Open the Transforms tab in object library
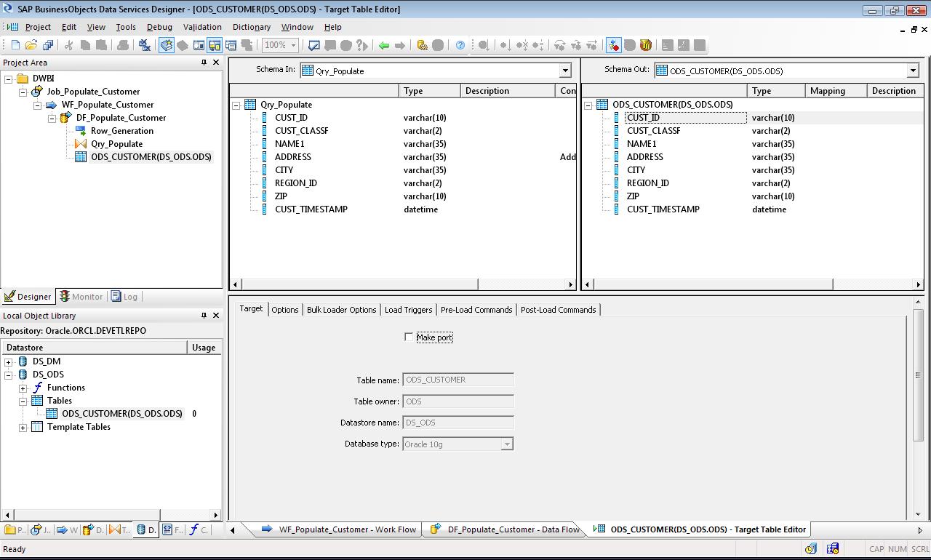 (x=120, y=529)
